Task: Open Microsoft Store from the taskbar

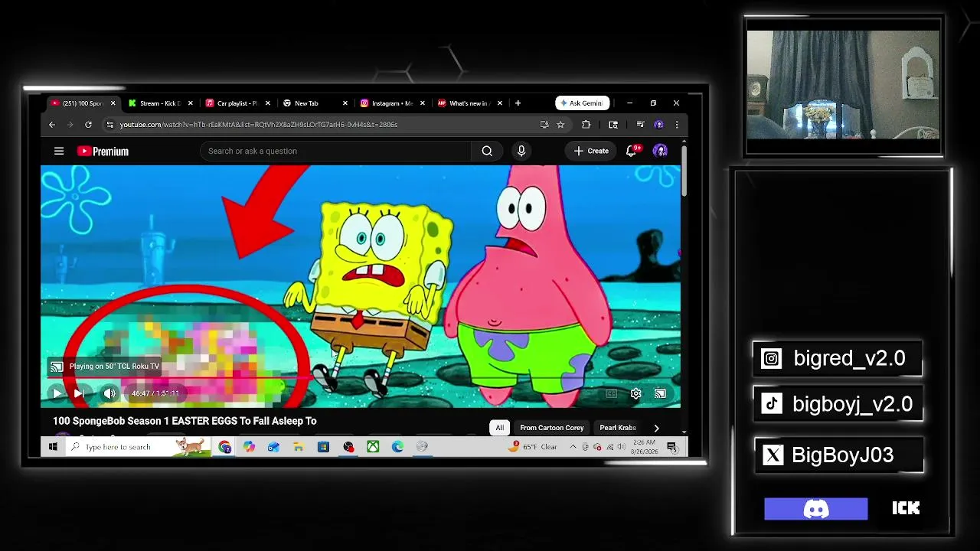Action: [x=323, y=447]
